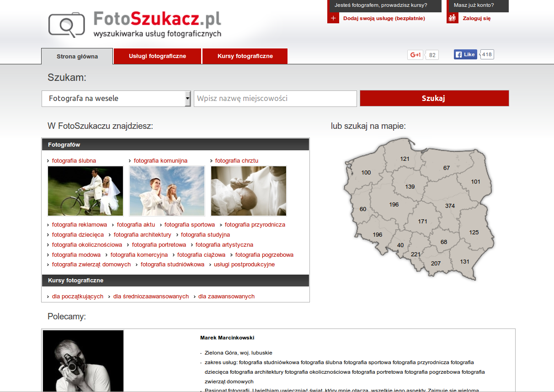Click the Google +1 count 82
Screen dimensions: 554x392
click(x=432, y=55)
